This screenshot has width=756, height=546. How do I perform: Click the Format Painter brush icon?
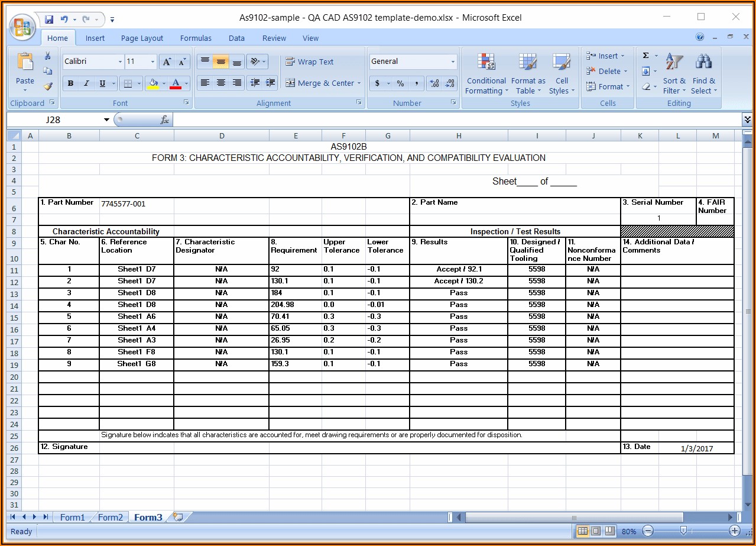[48, 86]
